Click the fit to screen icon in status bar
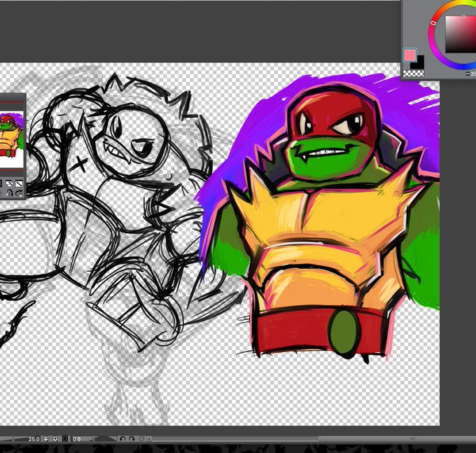This screenshot has height=453, width=476. click(x=65, y=439)
